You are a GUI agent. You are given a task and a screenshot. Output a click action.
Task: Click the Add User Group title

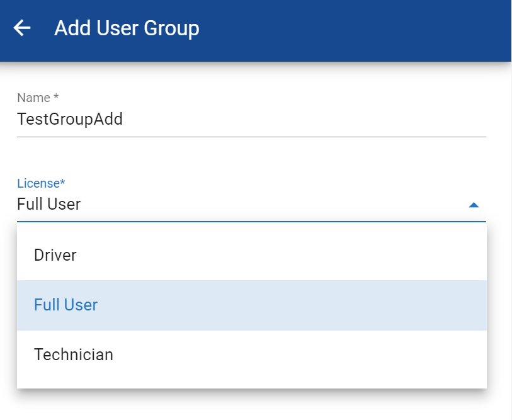coord(127,28)
